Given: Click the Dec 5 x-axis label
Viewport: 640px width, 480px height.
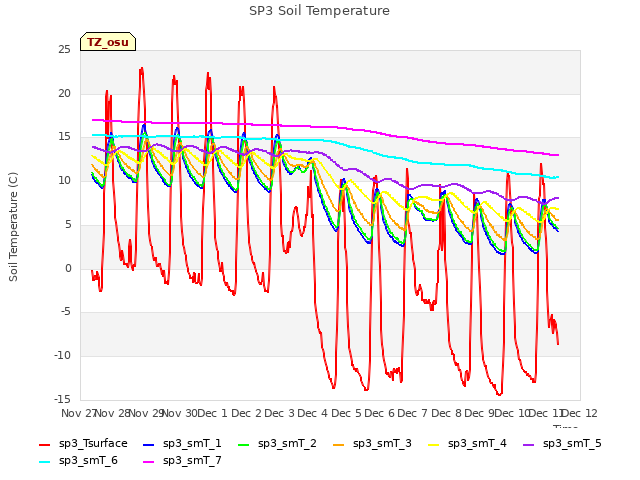Looking at the screenshot, I should click(346, 413).
